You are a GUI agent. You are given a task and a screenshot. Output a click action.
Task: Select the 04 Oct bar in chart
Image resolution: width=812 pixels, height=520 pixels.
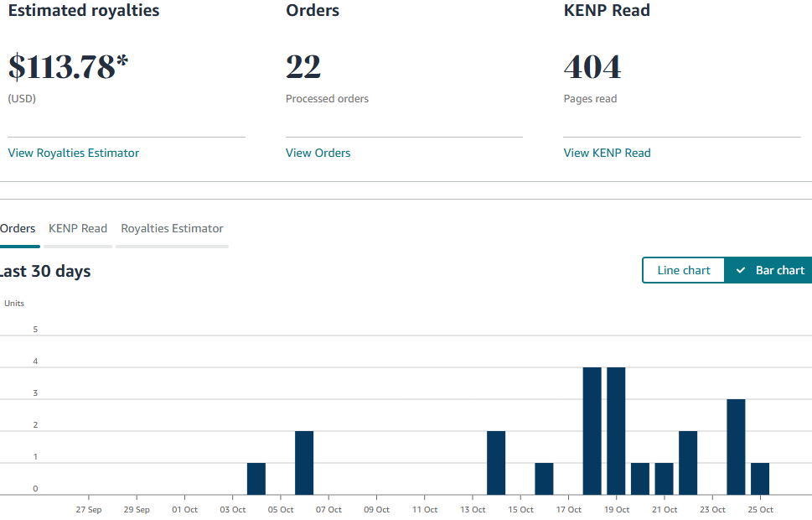256,479
